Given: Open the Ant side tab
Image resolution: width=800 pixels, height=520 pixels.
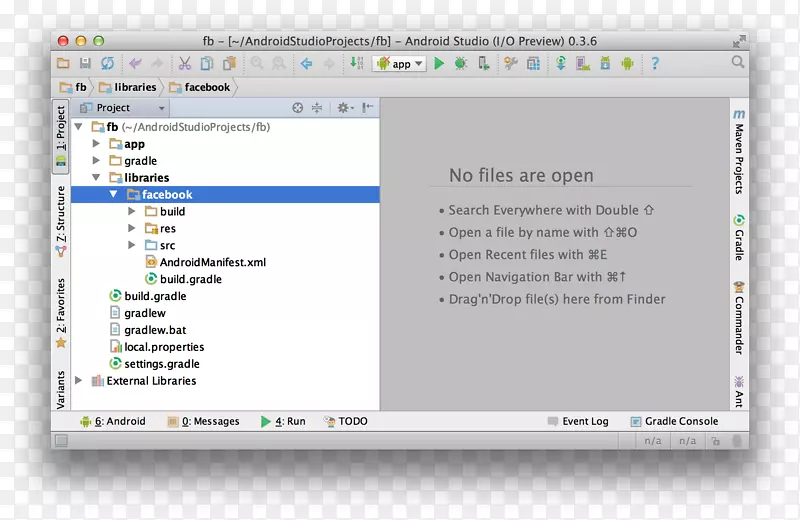Looking at the screenshot, I should click(x=739, y=391).
